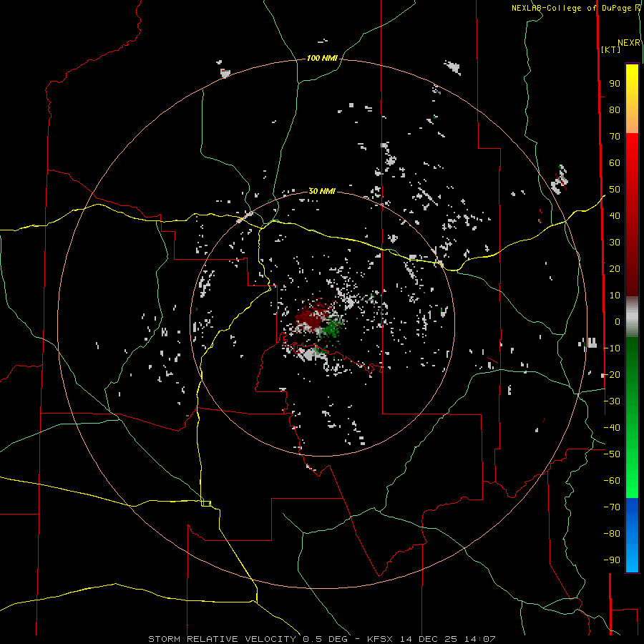
Task: Click the -30 label on the velocity scale
Action: pyautogui.click(x=612, y=401)
